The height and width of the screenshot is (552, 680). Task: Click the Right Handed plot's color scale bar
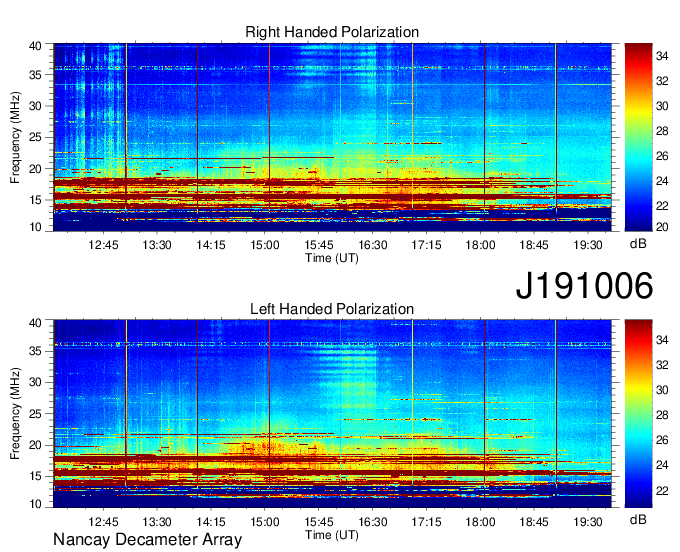coord(638,137)
